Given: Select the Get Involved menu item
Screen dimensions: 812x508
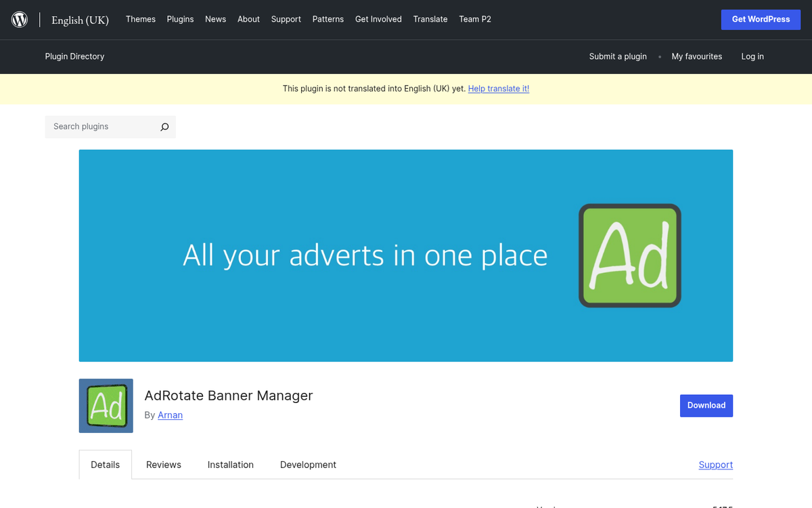Looking at the screenshot, I should pos(378,19).
